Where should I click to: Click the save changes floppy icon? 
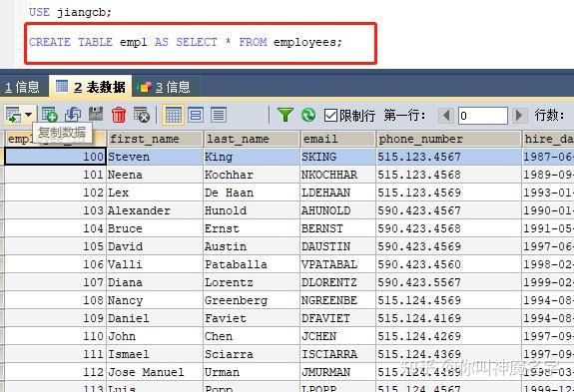click(x=96, y=115)
